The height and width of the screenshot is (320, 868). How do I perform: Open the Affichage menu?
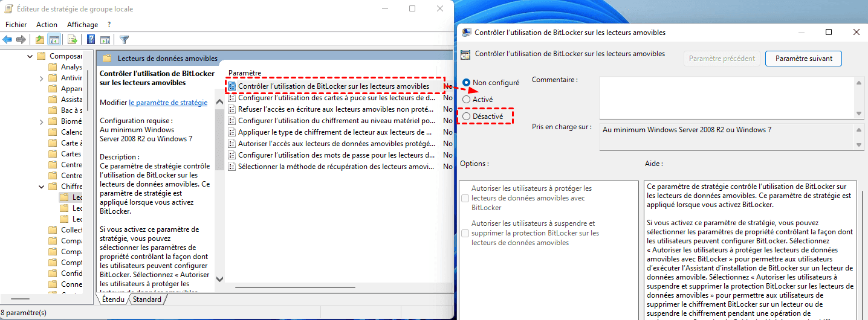coord(82,25)
